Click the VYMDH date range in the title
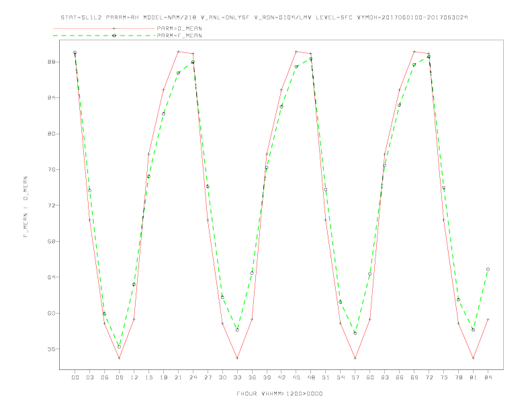Screen dimensions: 532x411 click(x=412, y=17)
